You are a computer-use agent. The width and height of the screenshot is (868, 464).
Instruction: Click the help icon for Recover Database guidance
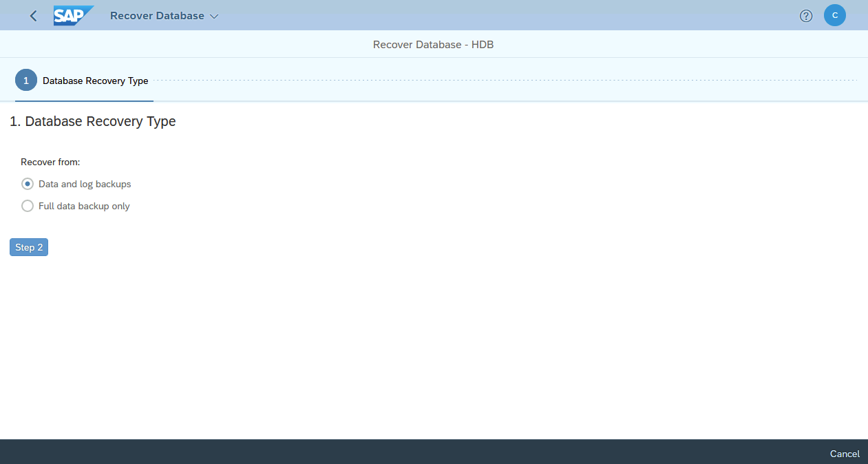(x=805, y=15)
